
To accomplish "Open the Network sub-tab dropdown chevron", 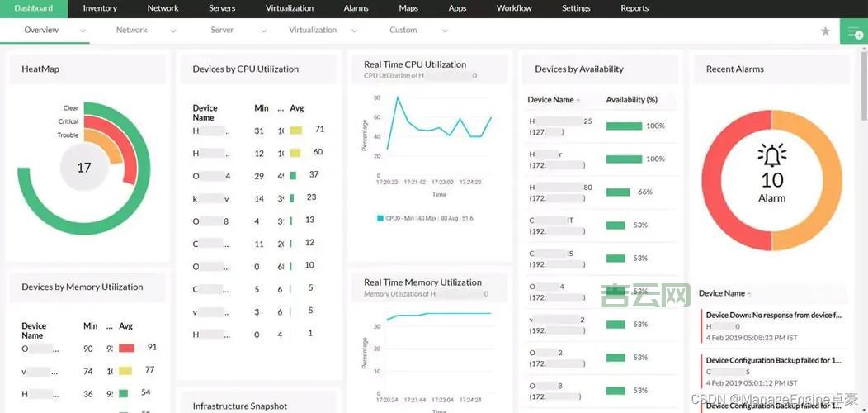I will tap(173, 31).
